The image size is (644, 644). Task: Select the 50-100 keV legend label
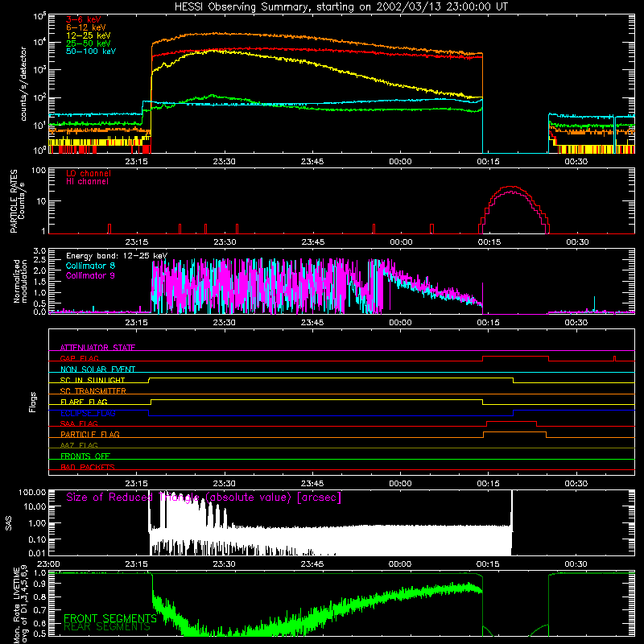click(x=91, y=52)
